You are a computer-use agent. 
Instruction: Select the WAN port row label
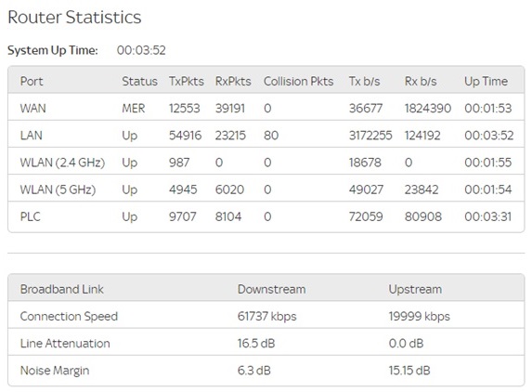tap(32, 109)
